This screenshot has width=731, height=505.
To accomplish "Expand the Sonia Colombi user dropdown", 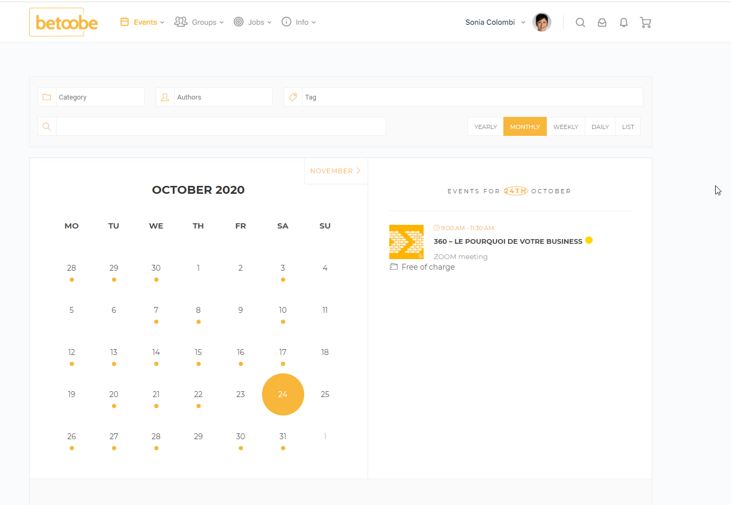I will click(x=495, y=22).
